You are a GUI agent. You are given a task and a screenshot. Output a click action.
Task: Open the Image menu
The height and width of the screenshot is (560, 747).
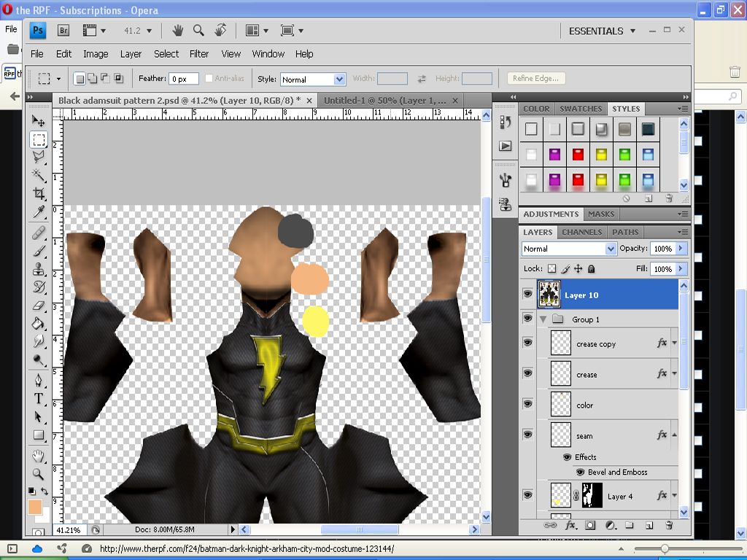(x=96, y=54)
